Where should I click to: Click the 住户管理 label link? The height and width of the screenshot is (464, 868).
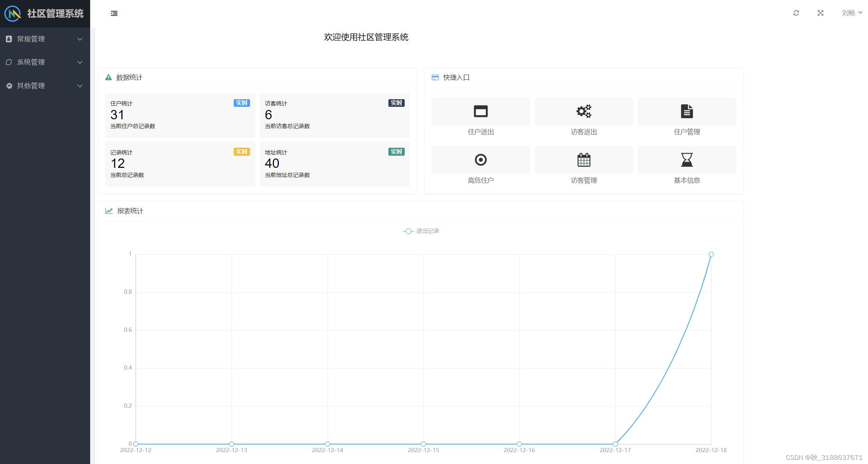687,132
